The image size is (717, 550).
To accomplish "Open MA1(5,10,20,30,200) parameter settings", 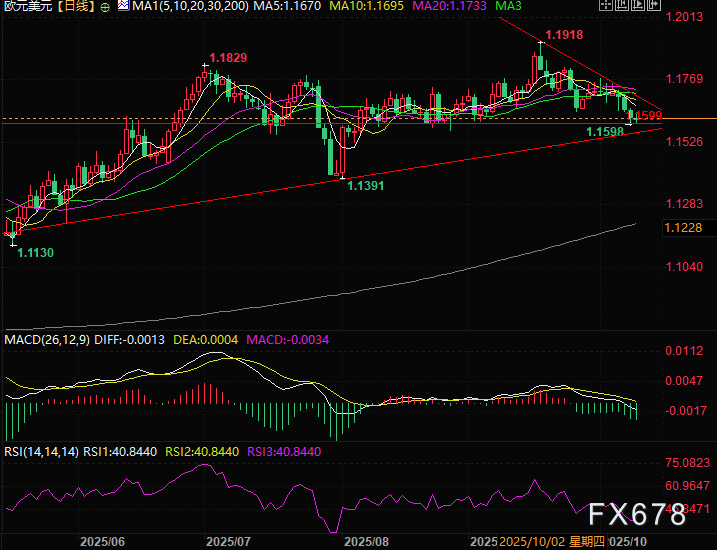I will (188, 7).
